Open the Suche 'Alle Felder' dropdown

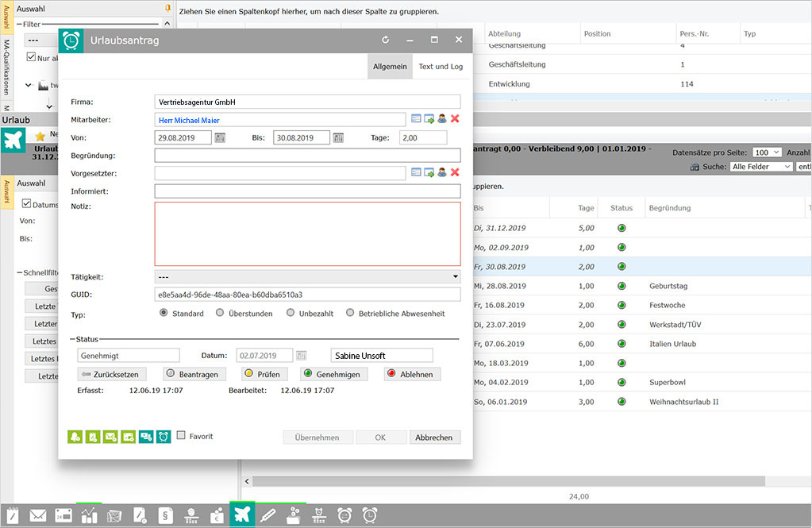(x=761, y=166)
